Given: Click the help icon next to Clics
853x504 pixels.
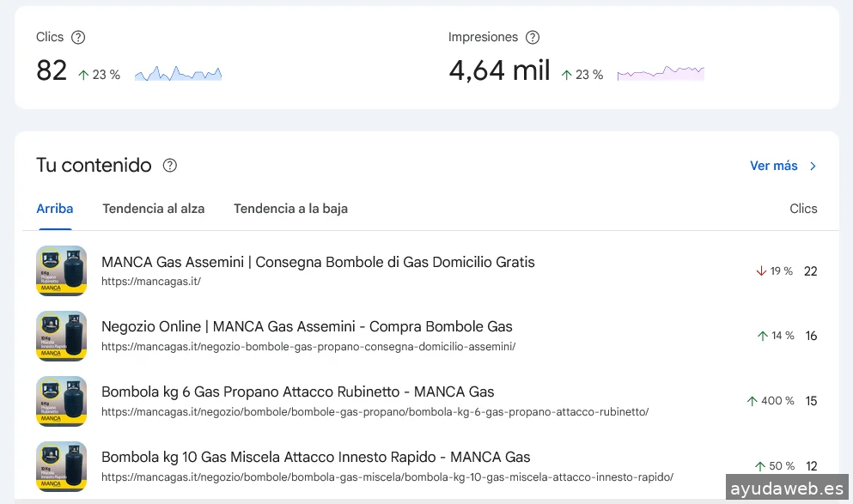Looking at the screenshot, I should coord(78,38).
